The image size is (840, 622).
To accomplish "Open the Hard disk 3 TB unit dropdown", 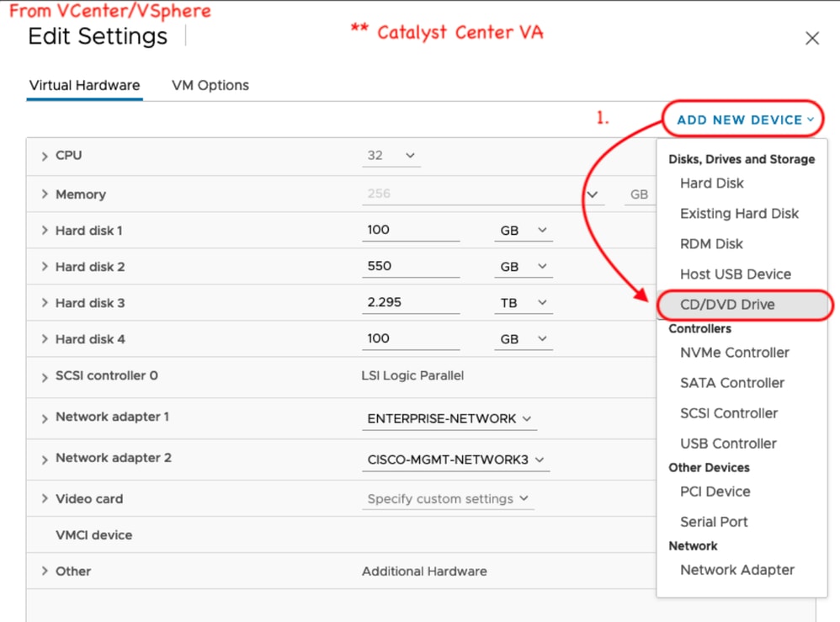I will [524, 303].
